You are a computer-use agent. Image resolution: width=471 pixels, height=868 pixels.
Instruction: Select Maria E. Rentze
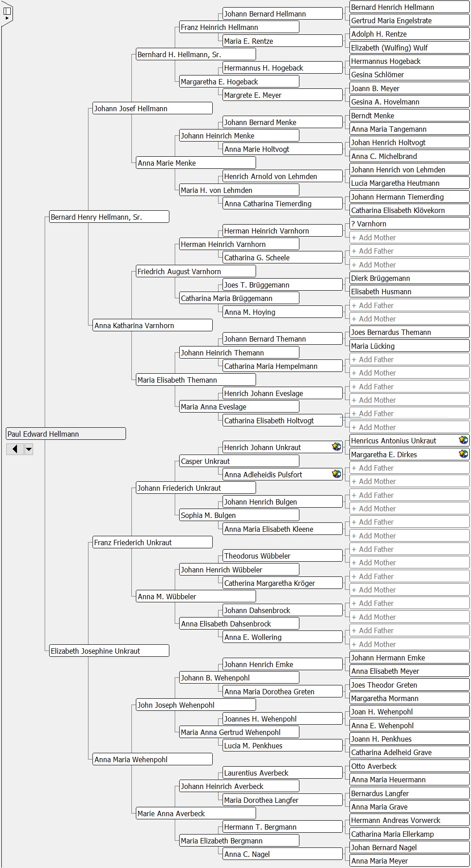click(x=282, y=41)
